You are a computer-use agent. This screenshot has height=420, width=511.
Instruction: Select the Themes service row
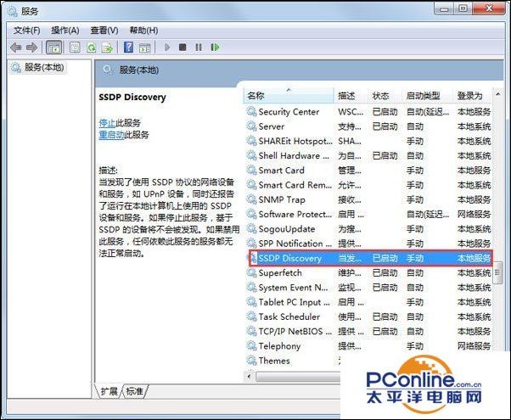293,361
